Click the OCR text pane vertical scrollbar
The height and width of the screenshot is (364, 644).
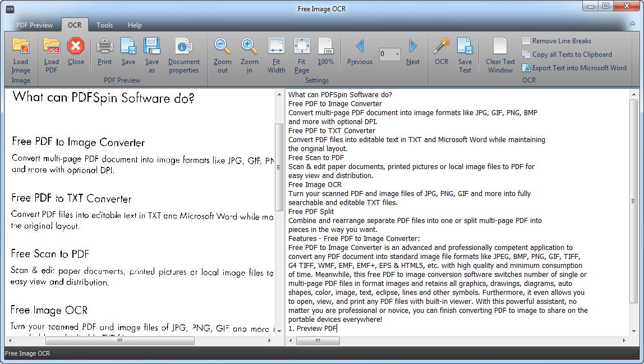point(634,201)
